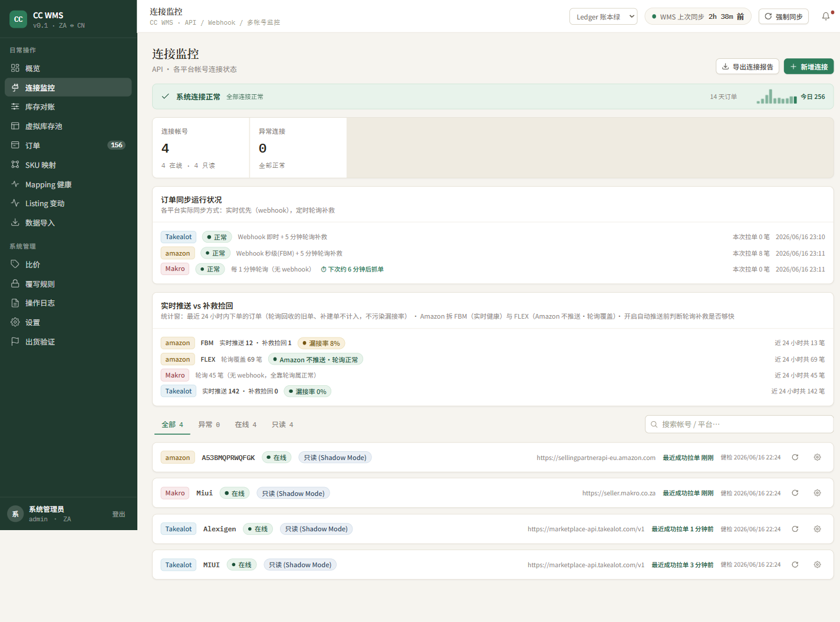
Task: Click the Mapping 健康 sidebar icon
Action: pos(15,184)
